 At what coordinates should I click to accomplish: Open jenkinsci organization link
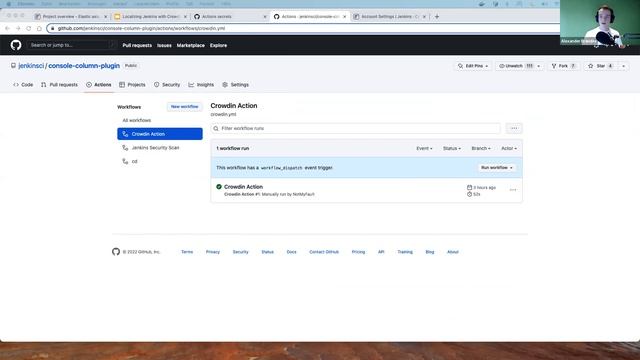tap(31, 65)
